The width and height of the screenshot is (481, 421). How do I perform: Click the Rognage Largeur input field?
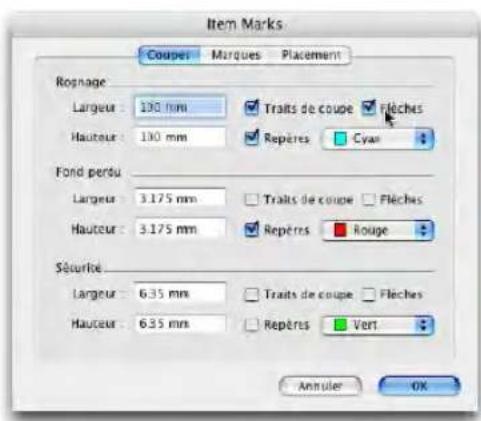180,107
